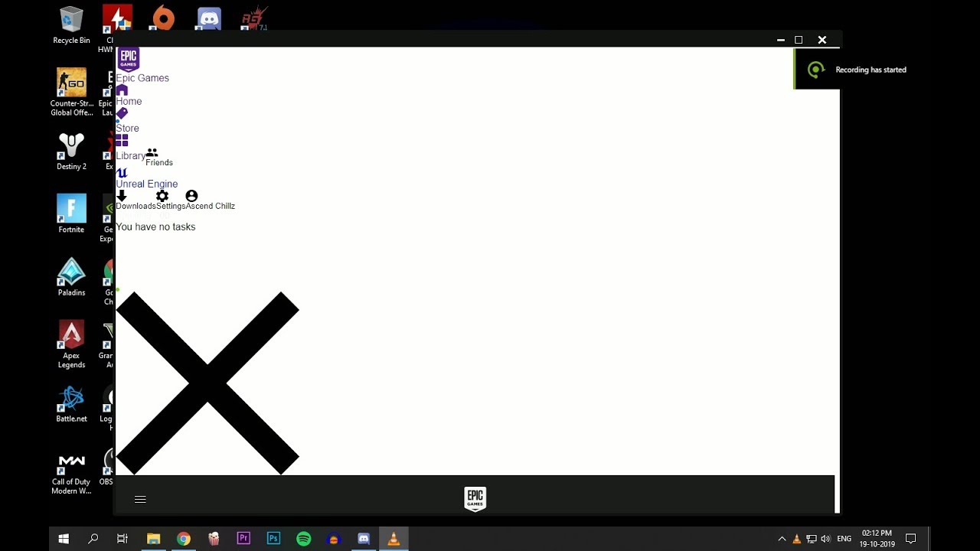The image size is (980, 551).
Task: Click the Downloads arrow icon
Action: [122, 196]
